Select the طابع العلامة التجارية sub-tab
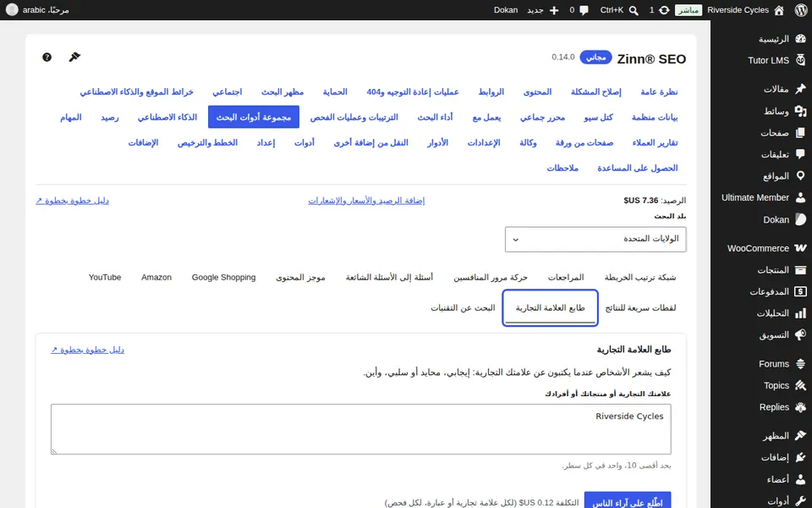This screenshot has height=508, width=812. (550, 308)
